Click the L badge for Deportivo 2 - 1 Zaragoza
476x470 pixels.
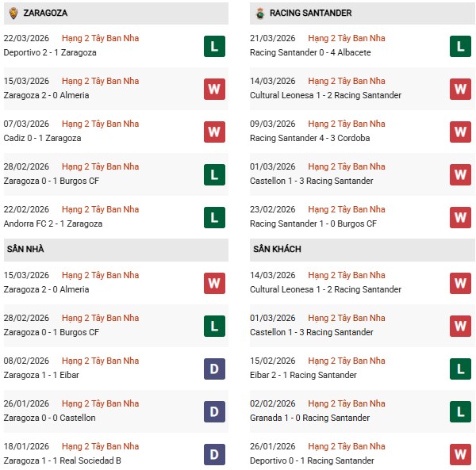click(213, 46)
